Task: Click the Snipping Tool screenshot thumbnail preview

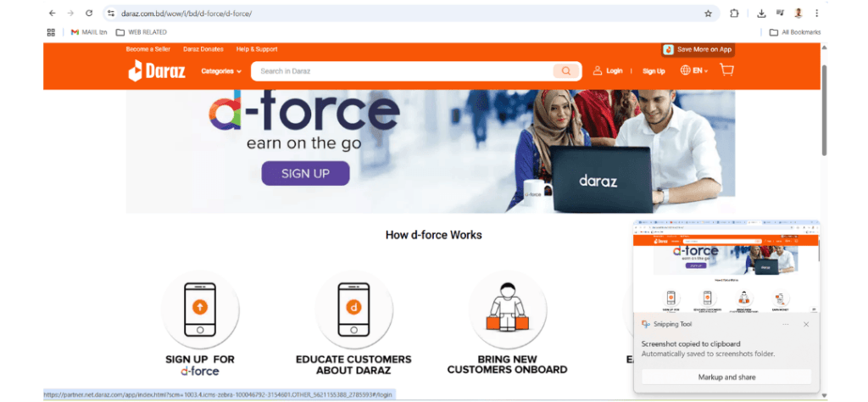Action: 726,267
